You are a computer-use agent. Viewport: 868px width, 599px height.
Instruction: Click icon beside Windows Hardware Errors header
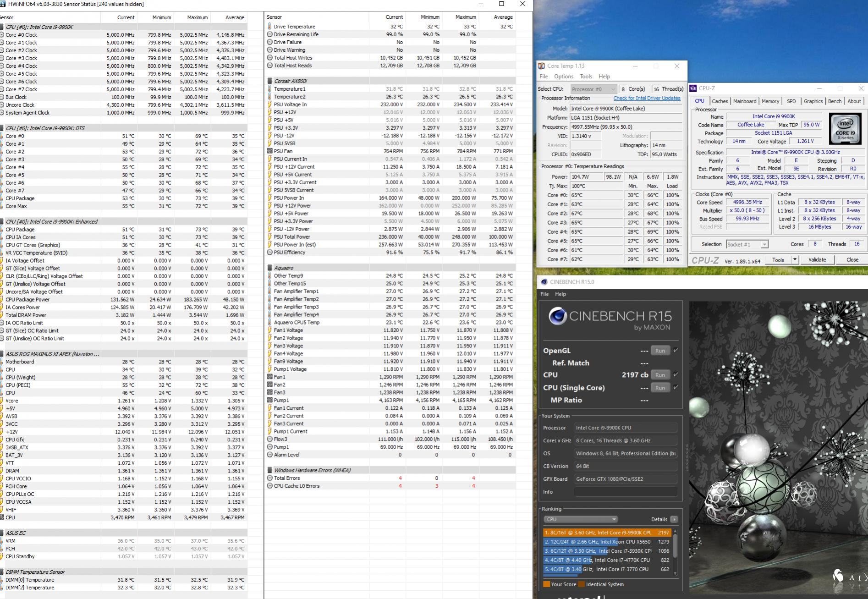(x=270, y=471)
